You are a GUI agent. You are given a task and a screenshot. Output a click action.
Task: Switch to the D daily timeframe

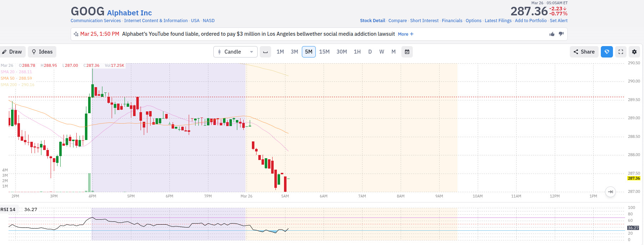click(370, 52)
